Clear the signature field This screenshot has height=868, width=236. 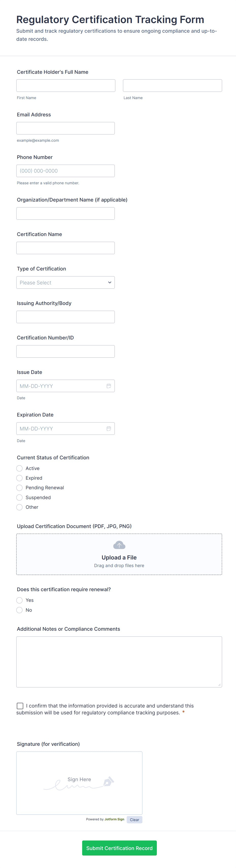tap(134, 820)
